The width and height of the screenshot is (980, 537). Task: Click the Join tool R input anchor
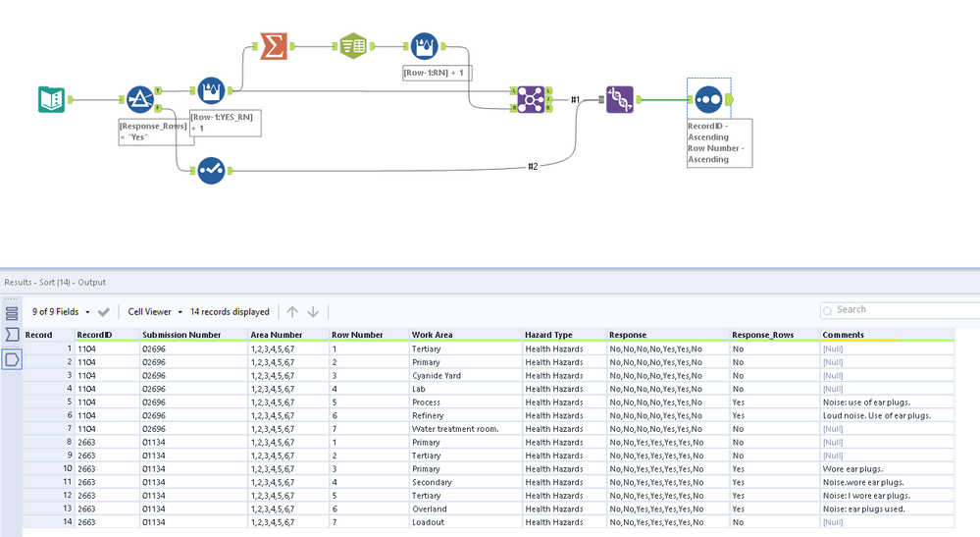(513, 108)
